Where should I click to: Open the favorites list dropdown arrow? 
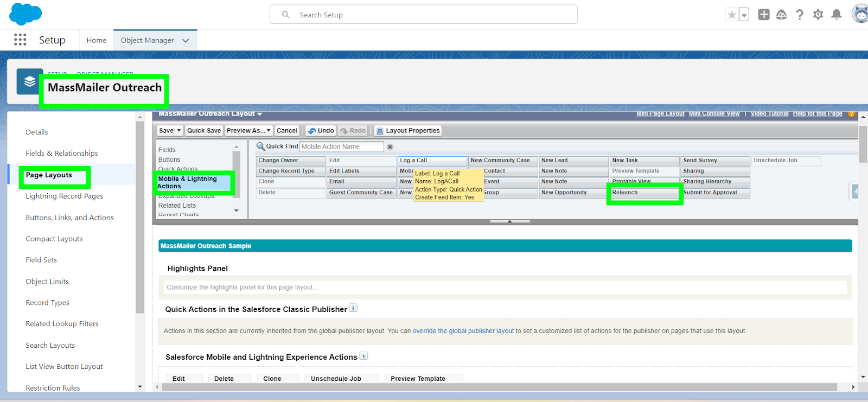(744, 15)
